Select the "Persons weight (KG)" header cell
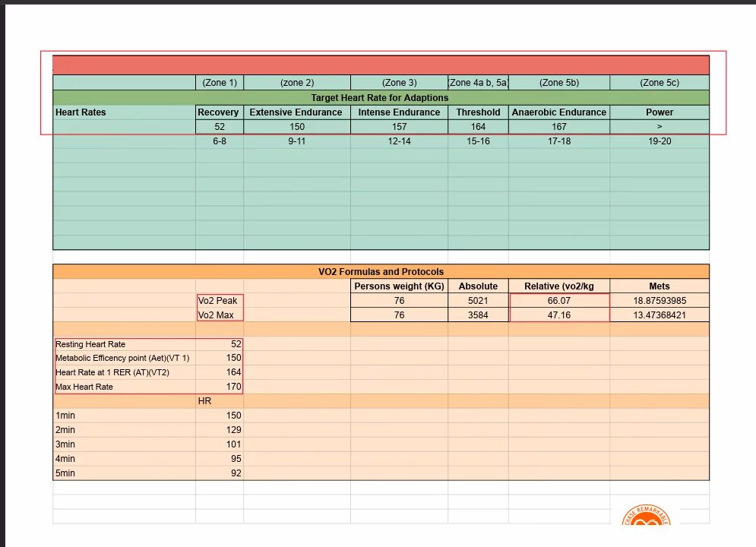This screenshot has height=547, width=756. tap(399, 286)
